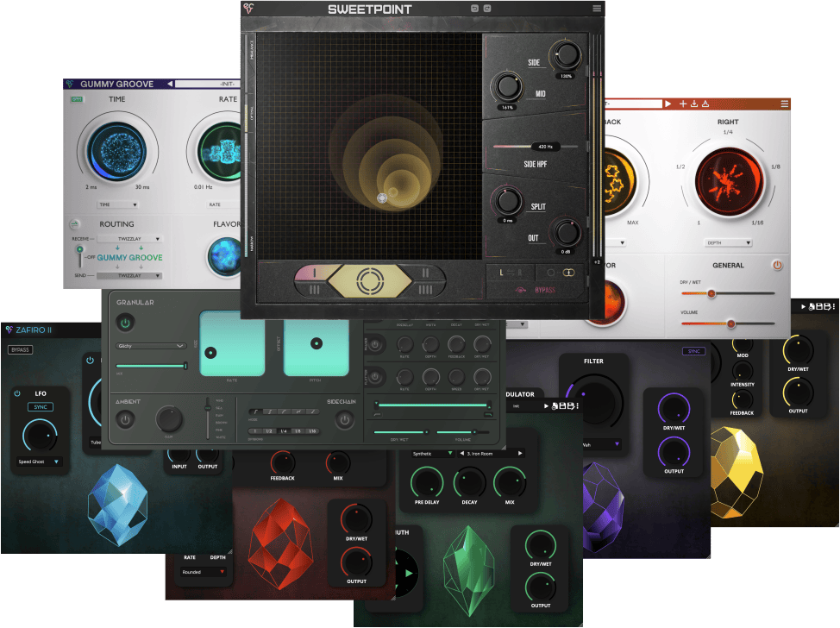Open the RATE dropdown in Gummy Groove

click(x=223, y=204)
